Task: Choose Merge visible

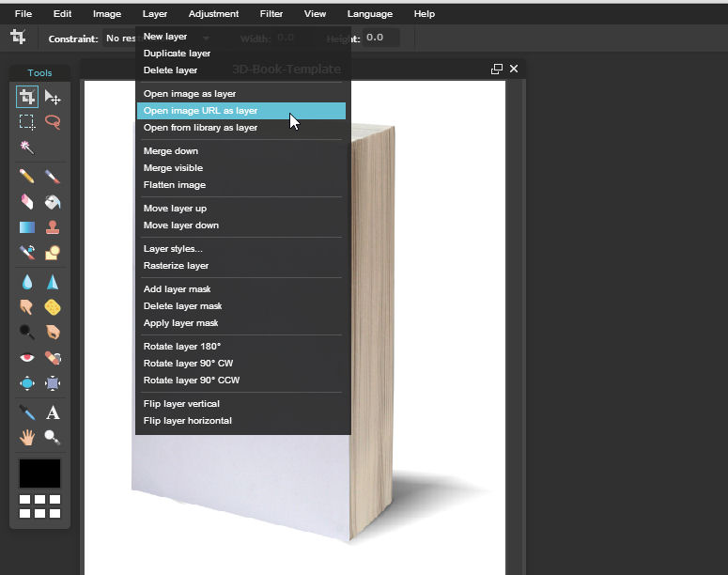Action: click(241, 167)
